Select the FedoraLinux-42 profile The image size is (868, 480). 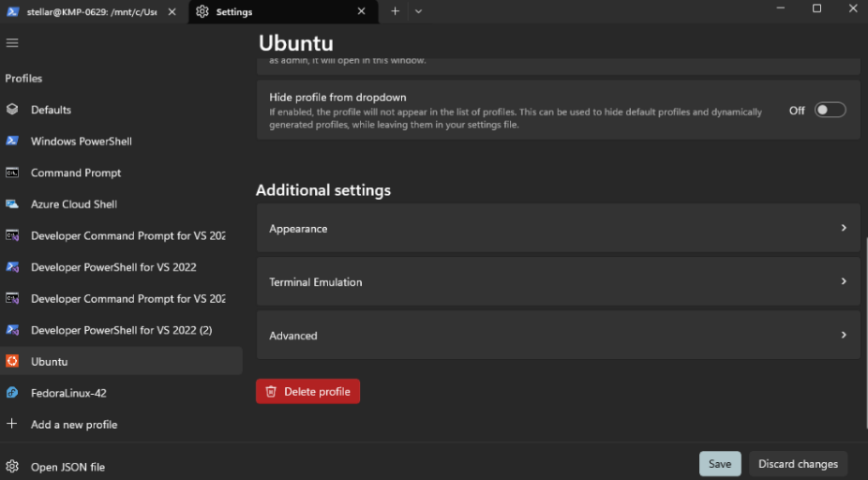click(x=121, y=393)
